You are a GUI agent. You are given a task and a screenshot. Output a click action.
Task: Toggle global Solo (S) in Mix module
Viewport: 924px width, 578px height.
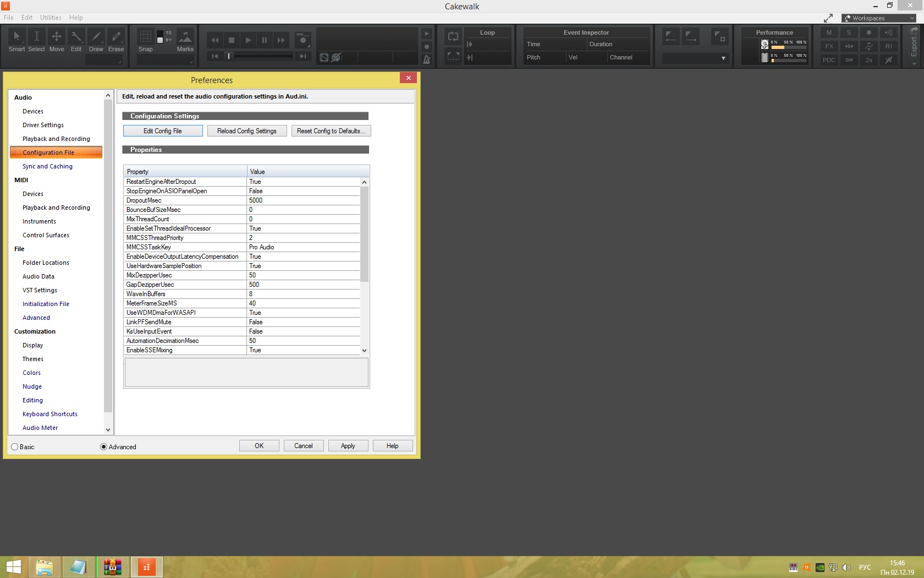point(849,33)
